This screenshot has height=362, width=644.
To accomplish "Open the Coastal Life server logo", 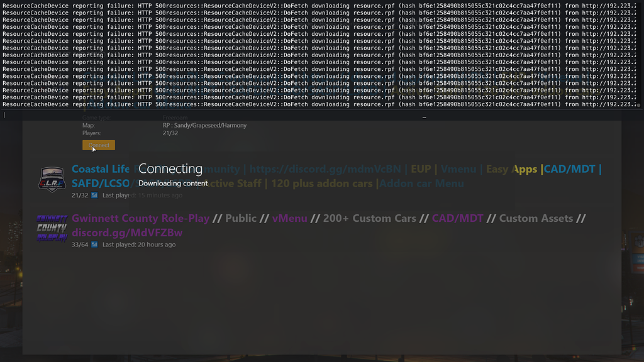I will pyautogui.click(x=52, y=179).
